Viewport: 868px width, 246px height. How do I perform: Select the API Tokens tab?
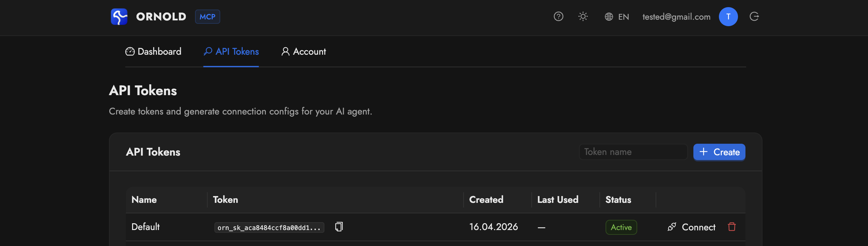coord(231,52)
